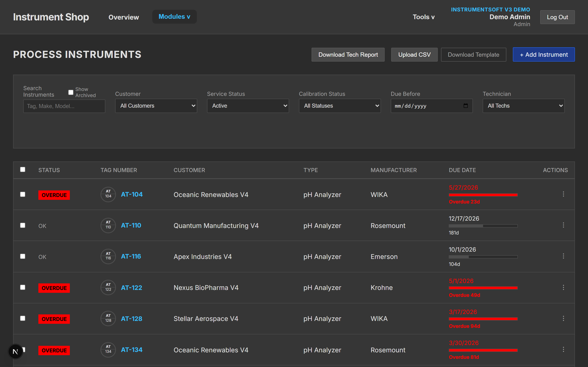
Task: Open kebab menu for AT-122 instrument
Action: click(563, 287)
